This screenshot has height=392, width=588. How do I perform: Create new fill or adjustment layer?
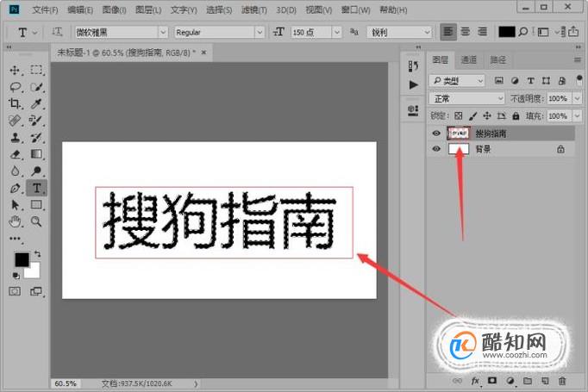pyautogui.click(x=510, y=381)
